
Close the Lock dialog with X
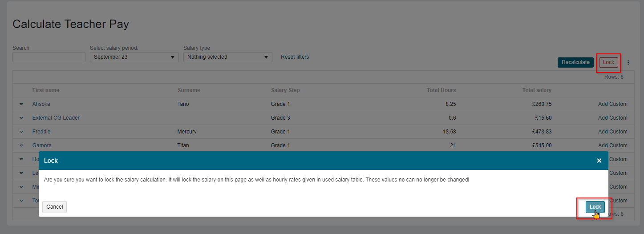click(x=599, y=161)
